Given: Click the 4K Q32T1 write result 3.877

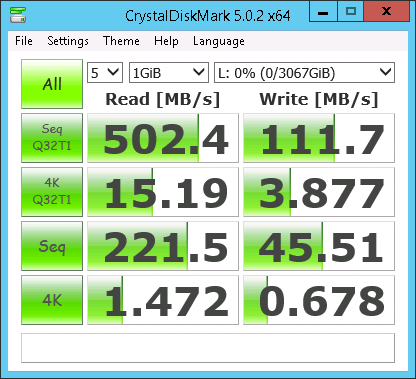Looking at the screenshot, I should pos(319,192).
